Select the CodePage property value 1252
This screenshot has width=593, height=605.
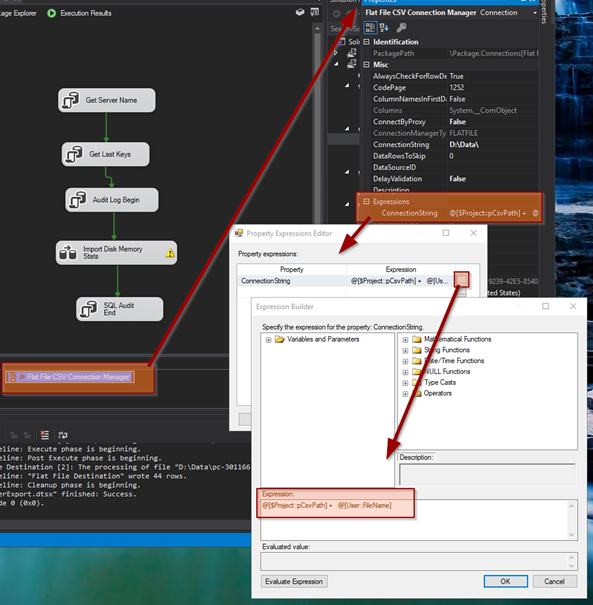[x=457, y=88]
